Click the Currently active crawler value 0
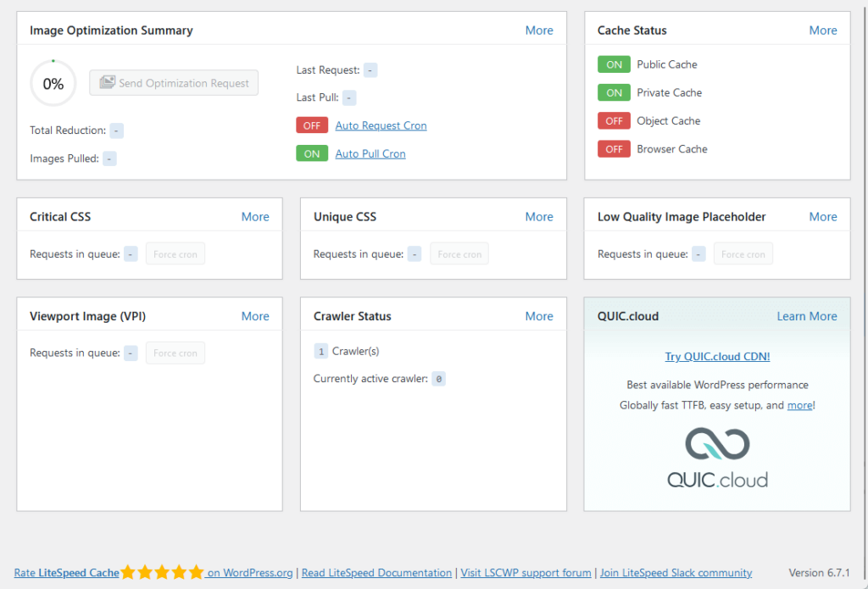 (x=438, y=379)
